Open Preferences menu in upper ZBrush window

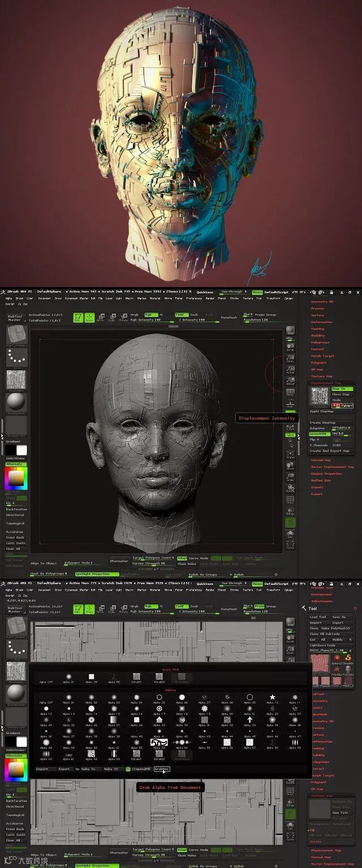coord(194,298)
